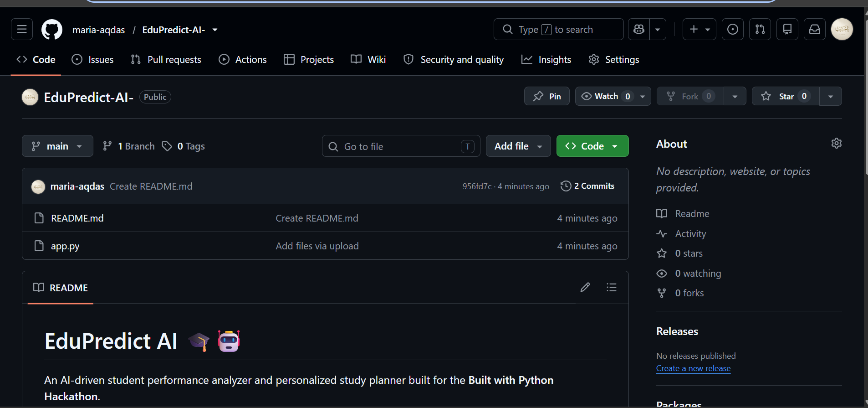Open latest commit message Create README.md in header row
Viewport: 868px width, 408px height.
(x=151, y=186)
